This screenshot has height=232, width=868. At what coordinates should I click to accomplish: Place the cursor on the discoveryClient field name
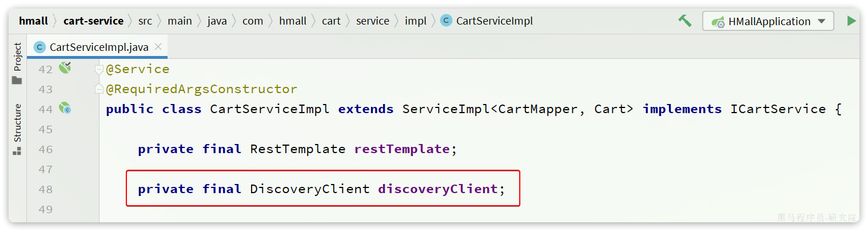pyautogui.click(x=437, y=189)
